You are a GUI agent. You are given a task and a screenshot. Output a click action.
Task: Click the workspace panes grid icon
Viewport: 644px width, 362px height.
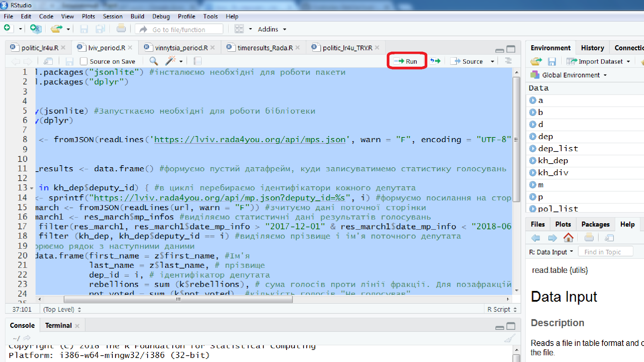tap(239, 29)
